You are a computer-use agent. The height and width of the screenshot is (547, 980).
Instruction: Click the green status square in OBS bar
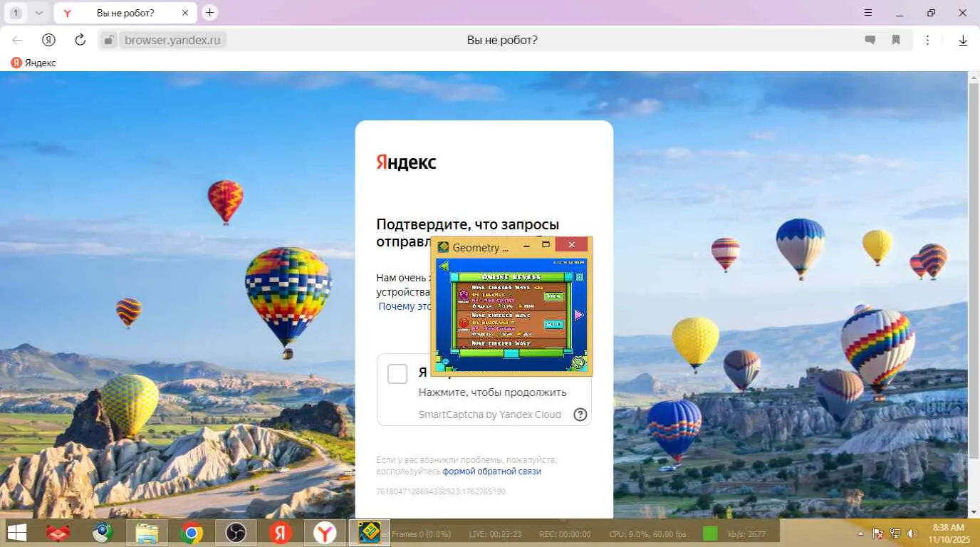(x=710, y=533)
